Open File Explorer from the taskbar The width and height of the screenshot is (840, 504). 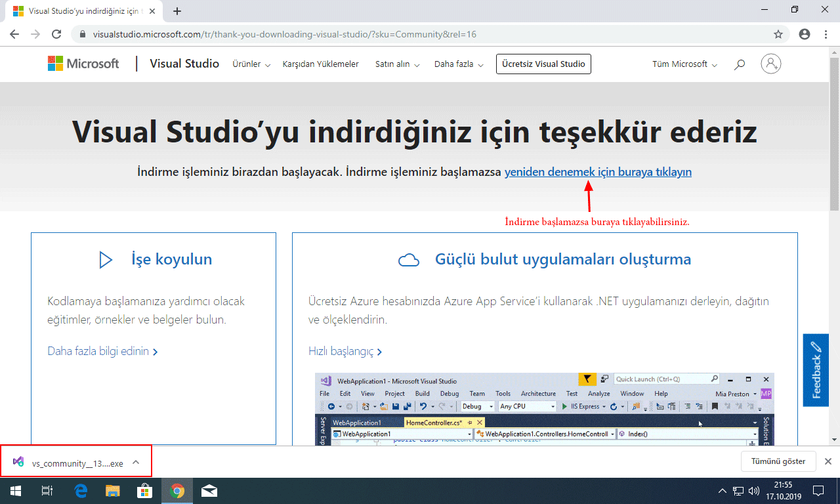pyautogui.click(x=113, y=491)
